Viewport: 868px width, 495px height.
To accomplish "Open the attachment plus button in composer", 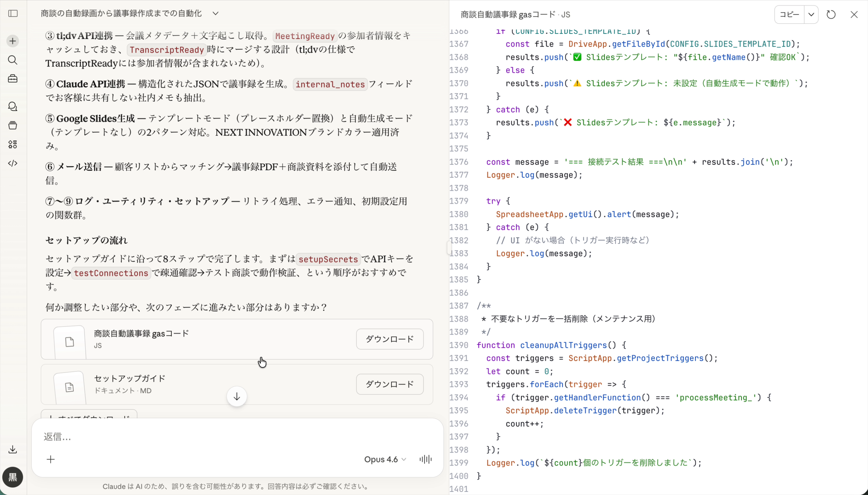I will 50,459.
